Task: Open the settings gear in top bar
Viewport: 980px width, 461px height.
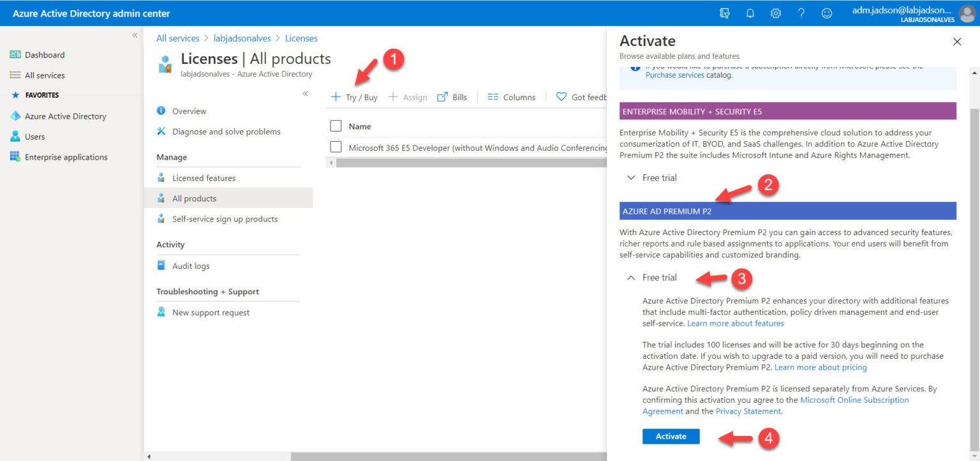Action: pyautogui.click(x=775, y=13)
